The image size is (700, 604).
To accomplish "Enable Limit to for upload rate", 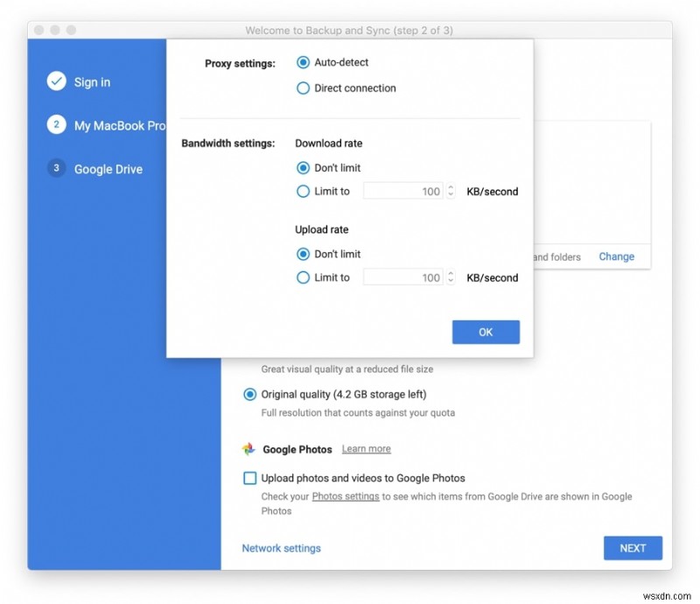I will coord(303,277).
